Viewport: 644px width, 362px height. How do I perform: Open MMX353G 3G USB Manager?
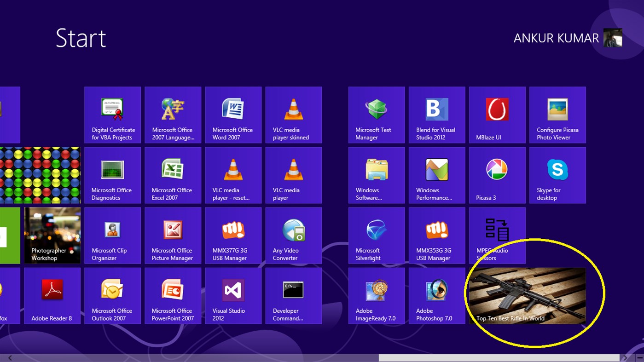click(437, 236)
